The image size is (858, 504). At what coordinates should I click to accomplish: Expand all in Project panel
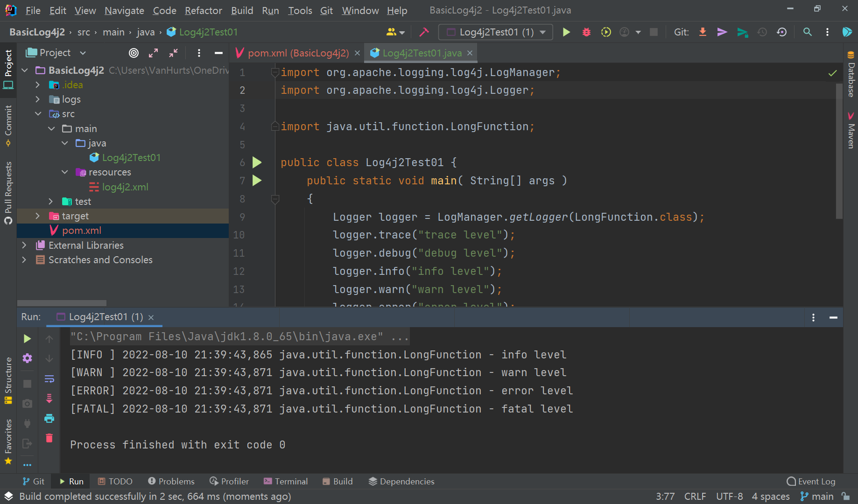point(154,53)
